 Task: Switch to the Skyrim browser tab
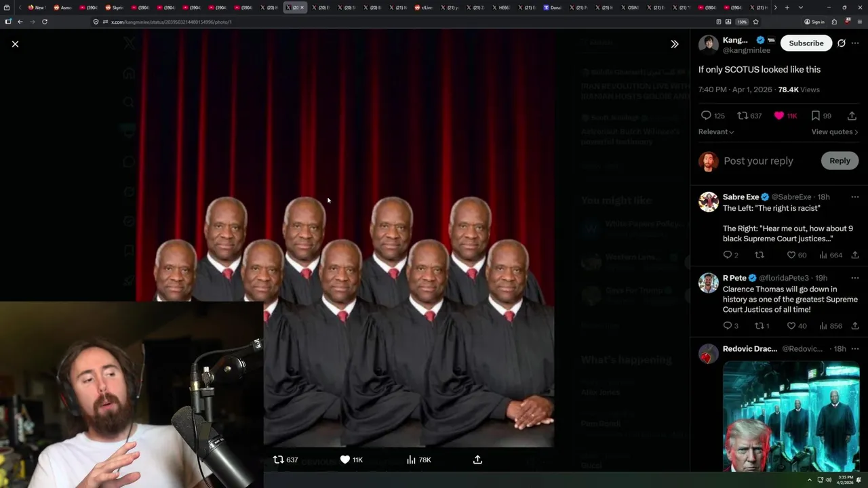pos(114,7)
